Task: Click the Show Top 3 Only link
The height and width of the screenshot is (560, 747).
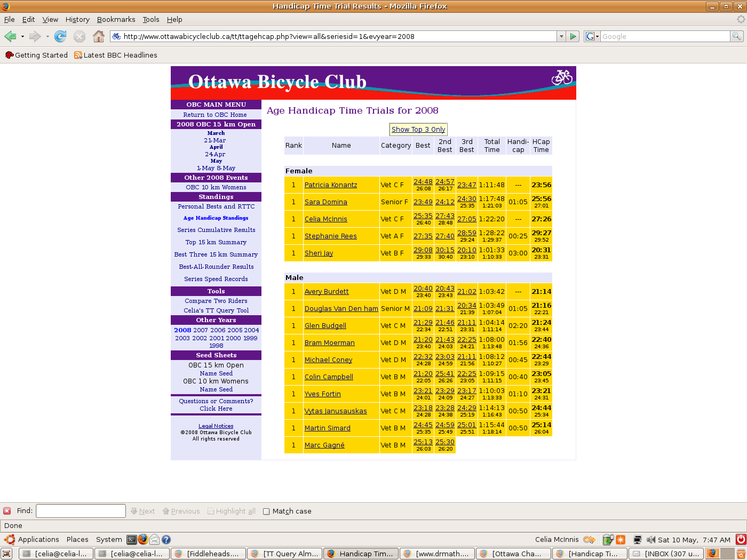Action: [x=418, y=129]
